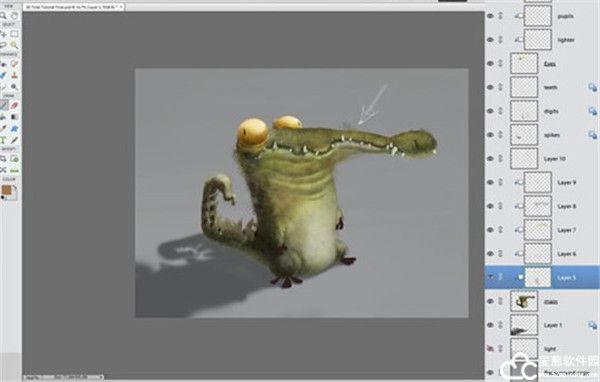Select the Rectangular Marquee tool
Image resolution: width=600 pixels, height=382 pixels.
pyautogui.click(x=15, y=34)
